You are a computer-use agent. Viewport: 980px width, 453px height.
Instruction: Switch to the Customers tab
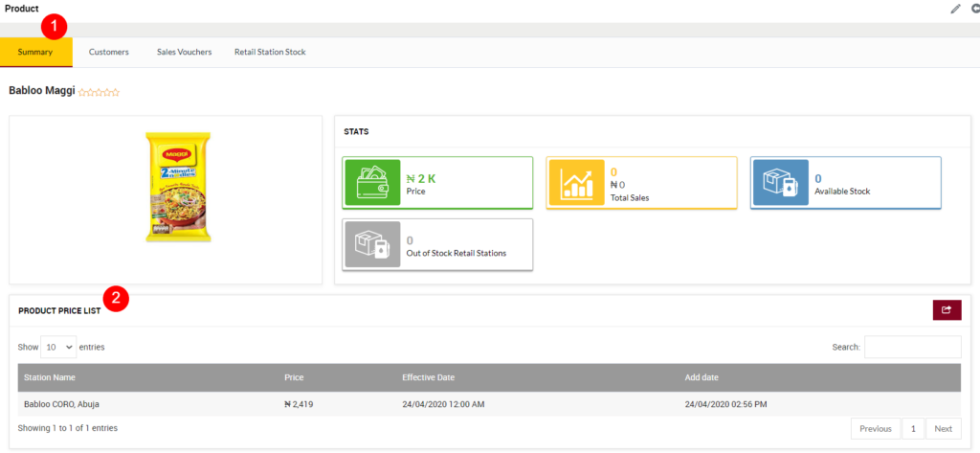pos(109,52)
